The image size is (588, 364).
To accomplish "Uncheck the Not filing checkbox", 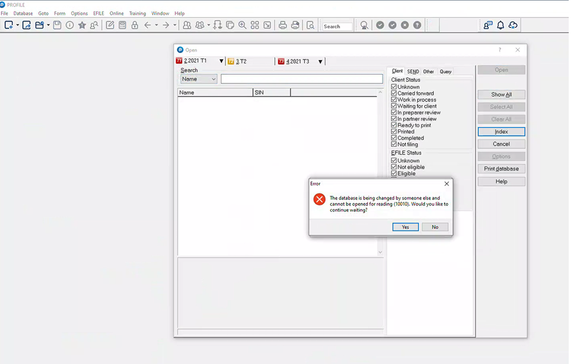I will click(x=394, y=144).
